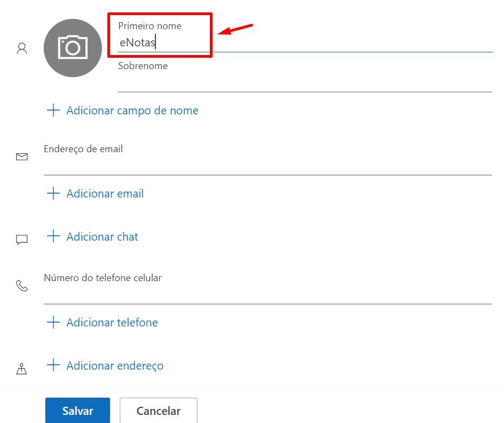Viewport: 504px width, 423px height.
Task: Click the chat bubble icon
Action: (22, 240)
